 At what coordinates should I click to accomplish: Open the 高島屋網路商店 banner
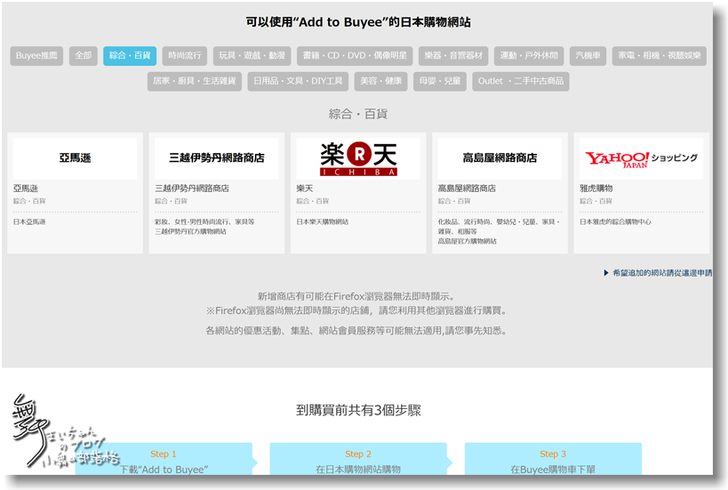point(500,158)
